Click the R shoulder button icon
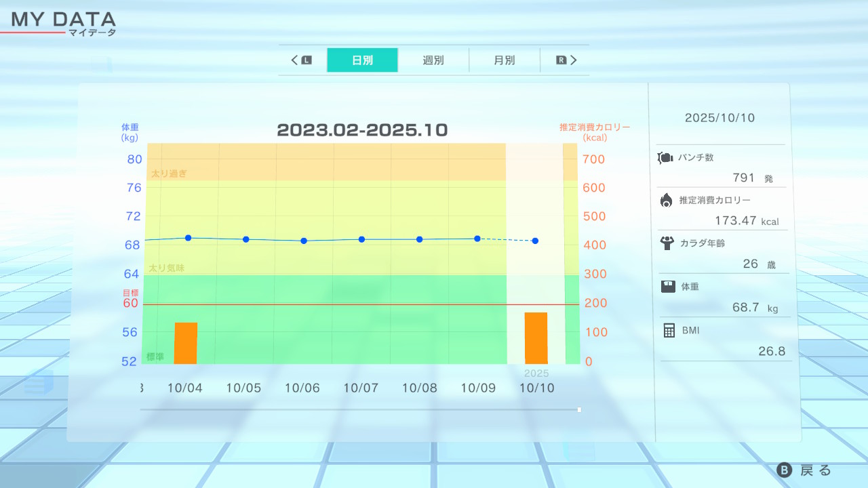 pyautogui.click(x=561, y=60)
